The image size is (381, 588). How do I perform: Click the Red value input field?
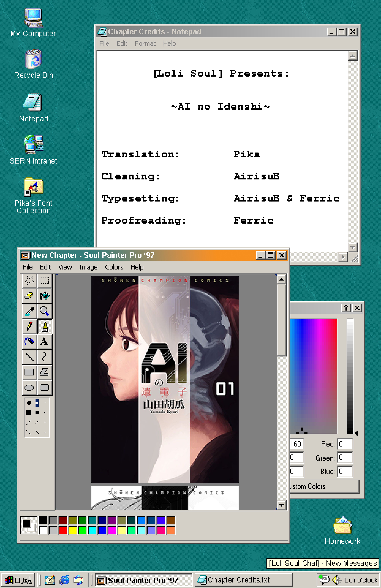[x=345, y=444]
